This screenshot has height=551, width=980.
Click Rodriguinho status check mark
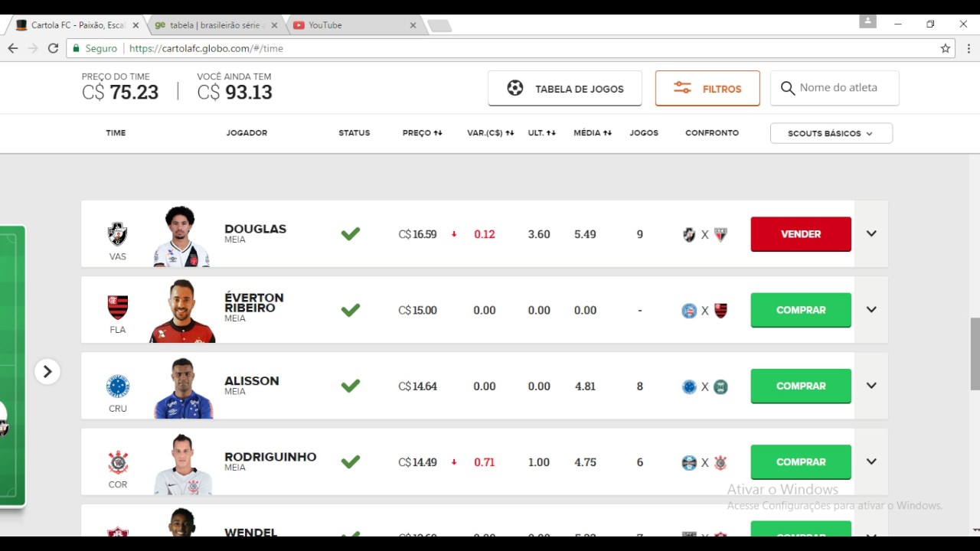point(351,461)
